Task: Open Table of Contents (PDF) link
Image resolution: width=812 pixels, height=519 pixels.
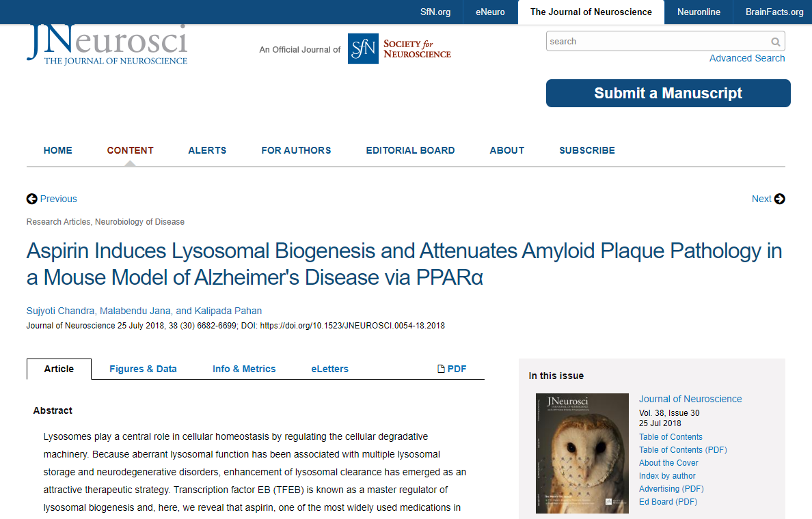Action: [682, 450]
